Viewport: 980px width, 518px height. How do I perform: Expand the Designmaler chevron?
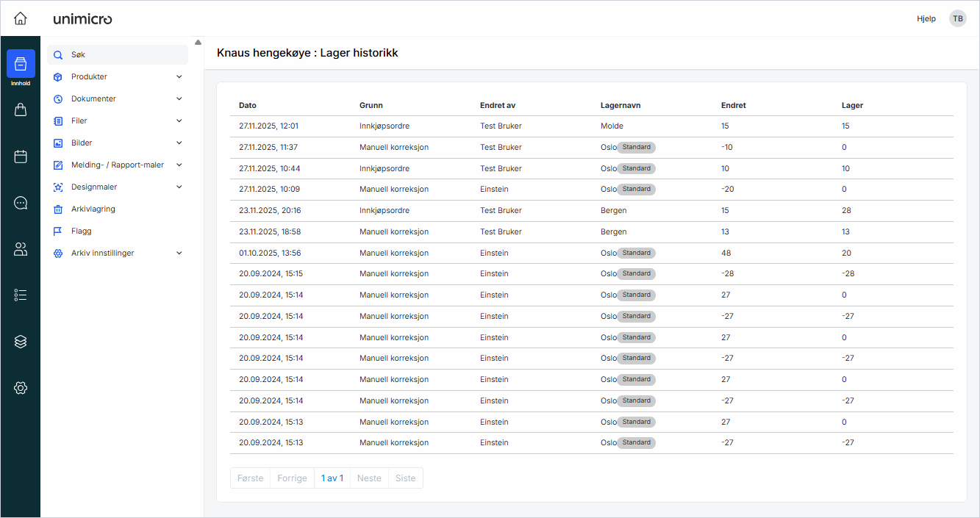[179, 187]
